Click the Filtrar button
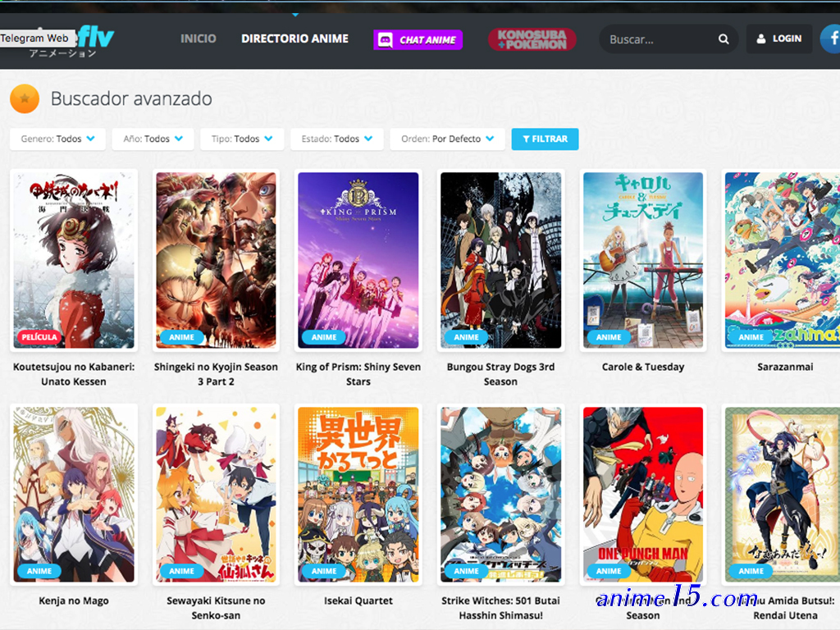840x630 pixels. click(545, 139)
